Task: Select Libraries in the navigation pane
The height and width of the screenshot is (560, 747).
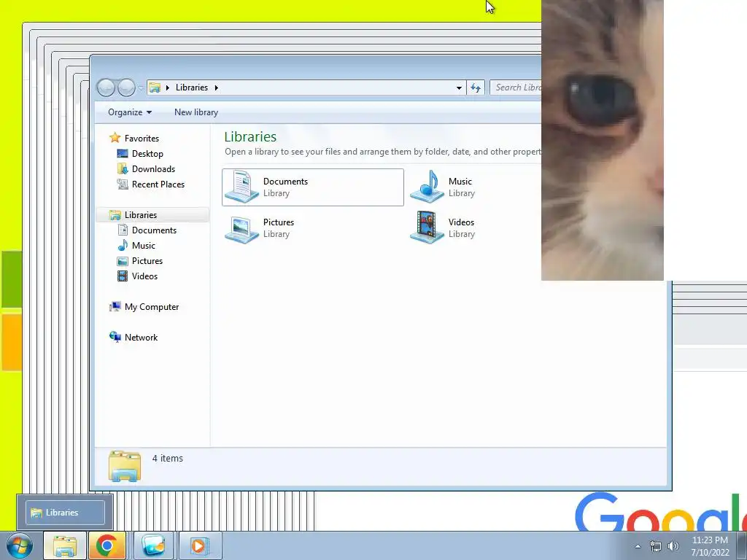Action: coord(141,215)
